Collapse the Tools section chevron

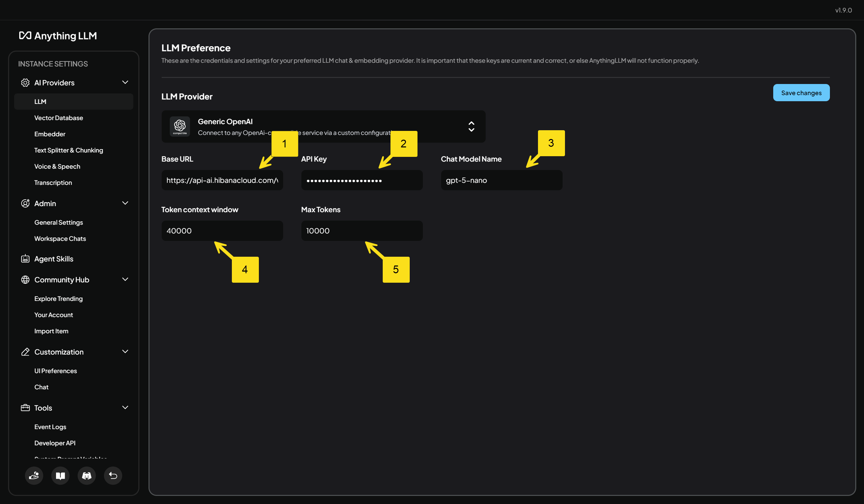[125, 408]
